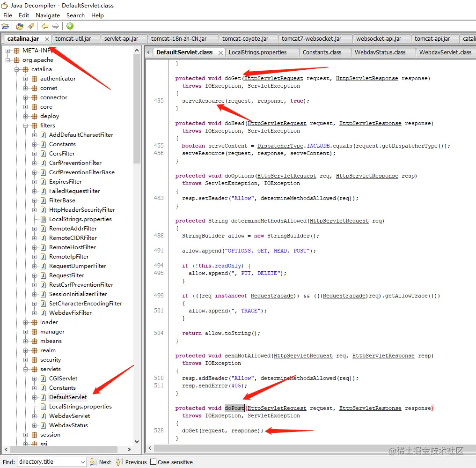476x468 pixels.
Task: Click the green check toolbar icon
Action: tap(70, 26)
